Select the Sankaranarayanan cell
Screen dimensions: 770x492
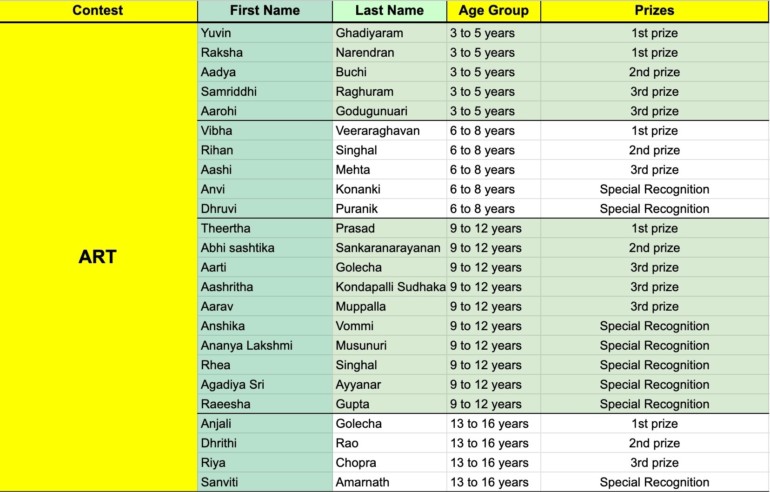point(390,248)
